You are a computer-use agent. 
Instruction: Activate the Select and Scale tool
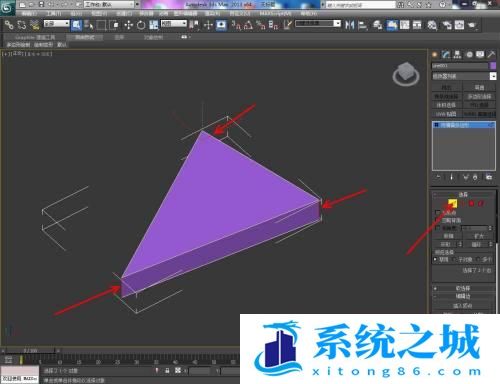click(x=154, y=25)
